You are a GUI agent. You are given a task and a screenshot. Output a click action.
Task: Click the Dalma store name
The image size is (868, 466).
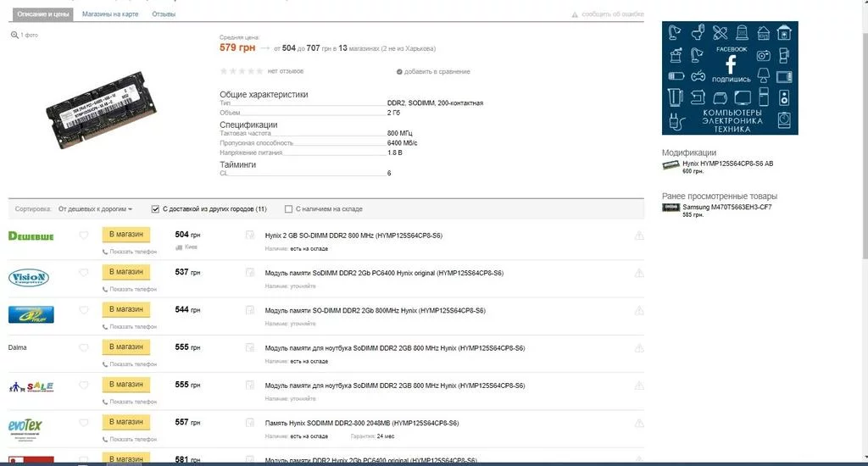pyautogui.click(x=18, y=347)
